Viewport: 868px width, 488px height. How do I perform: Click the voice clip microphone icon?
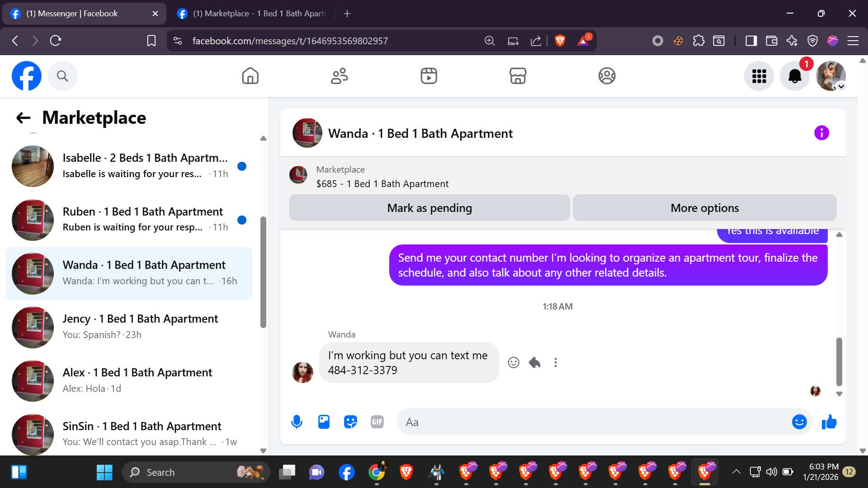[x=297, y=422]
